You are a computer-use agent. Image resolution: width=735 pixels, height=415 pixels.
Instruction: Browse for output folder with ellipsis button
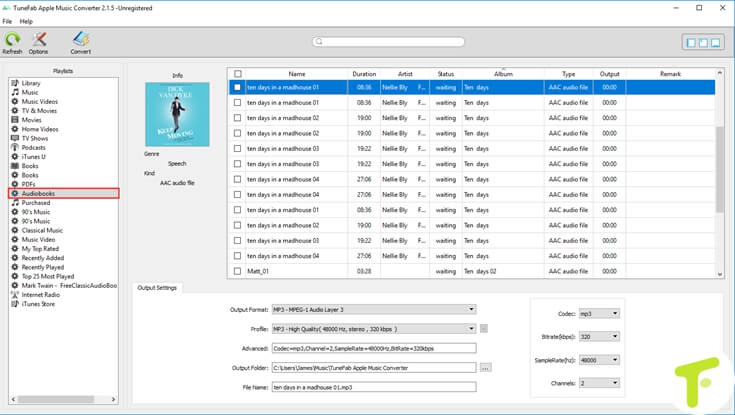coord(485,367)
